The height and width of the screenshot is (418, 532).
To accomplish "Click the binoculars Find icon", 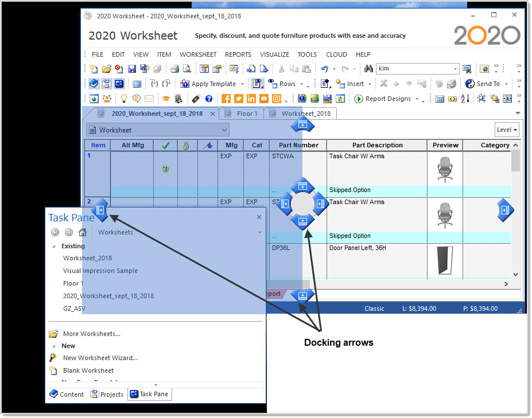I will click(x=370, y=68).
